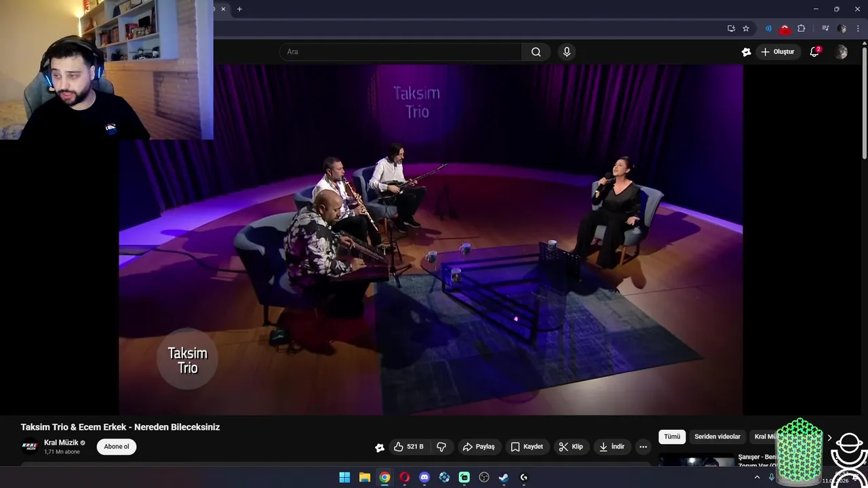Click the Oluştur create button
Screen dimensions: 868x488
(x=777, y=52)
